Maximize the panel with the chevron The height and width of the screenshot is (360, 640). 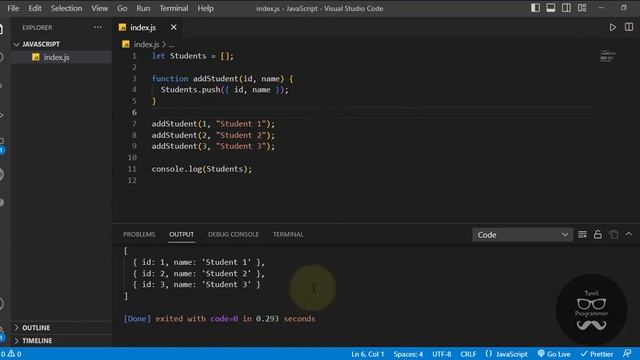click(629, 234)
